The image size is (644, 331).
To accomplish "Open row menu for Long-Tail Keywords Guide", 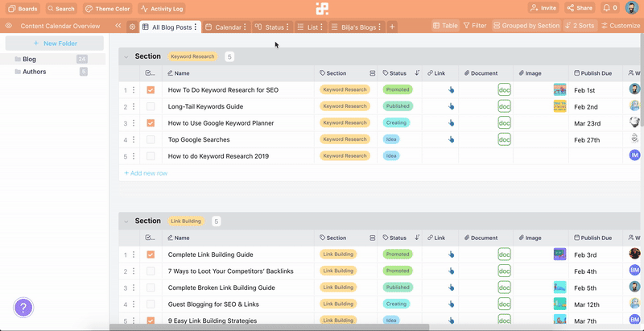I will click(x=134, y=107).
